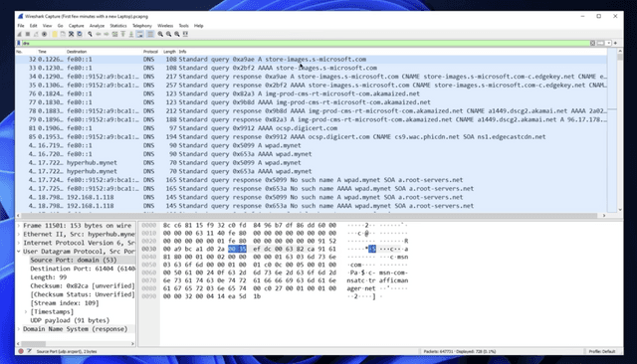The image size is (637, 364).
Task: Open the File menu
Action: coord(21,26)
